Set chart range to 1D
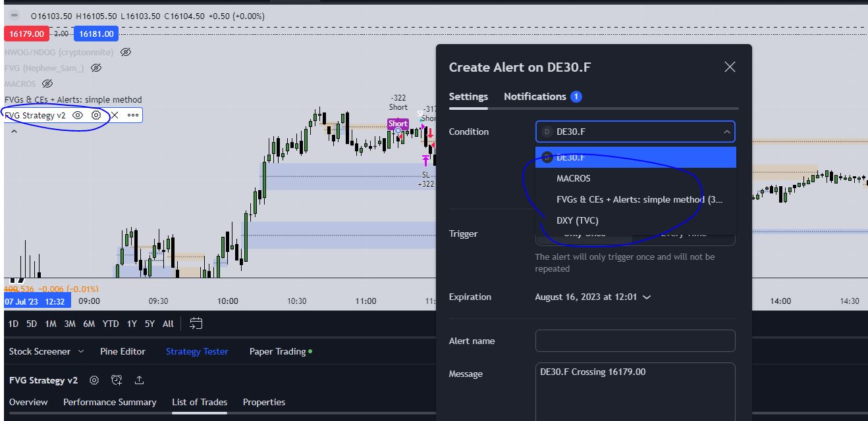This screenshot has height=421, width=868. click(x=13, y=323)
